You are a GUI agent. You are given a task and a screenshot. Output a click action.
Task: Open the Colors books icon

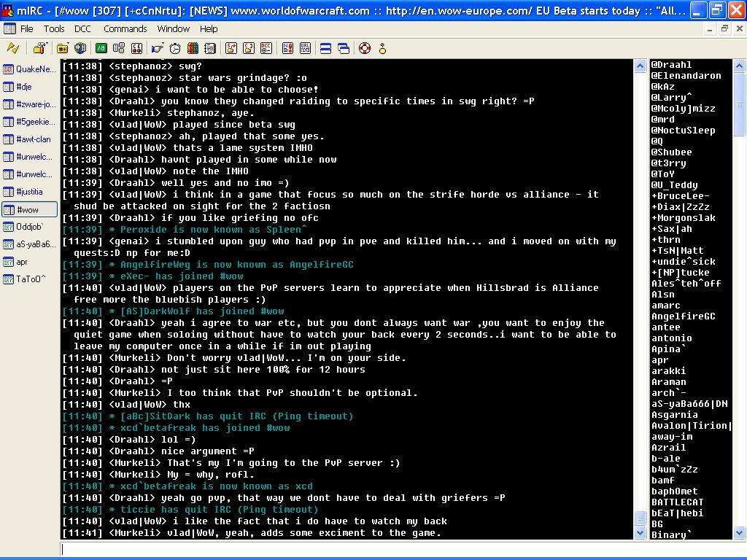(193, 48)
